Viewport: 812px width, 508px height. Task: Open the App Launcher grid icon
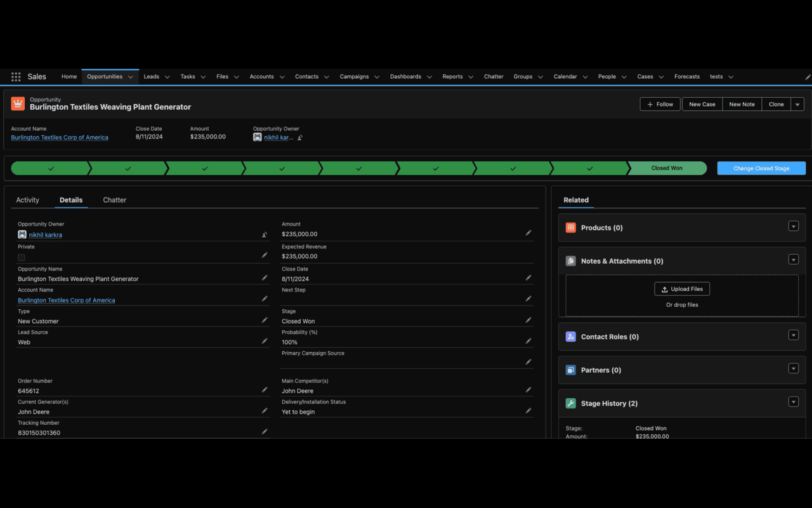(x=15, y=76)
